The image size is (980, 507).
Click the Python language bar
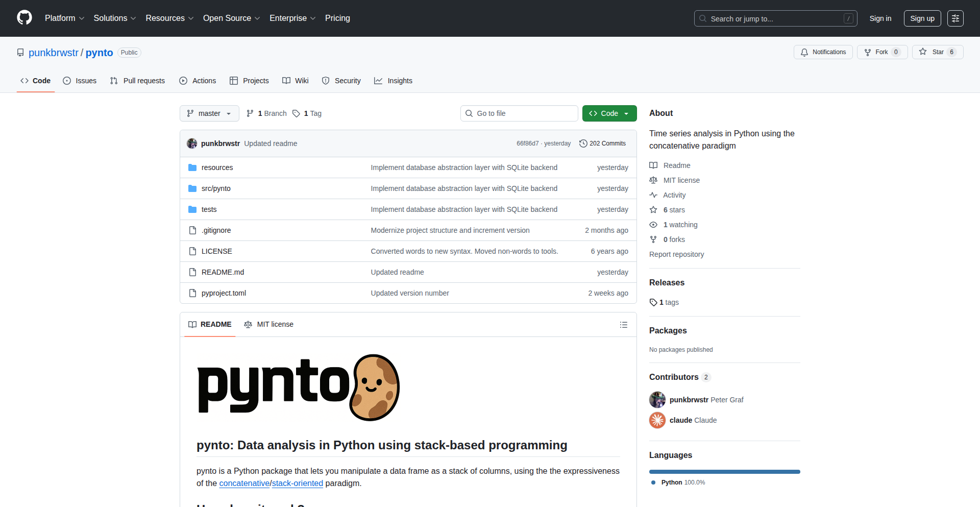point(725,472)
